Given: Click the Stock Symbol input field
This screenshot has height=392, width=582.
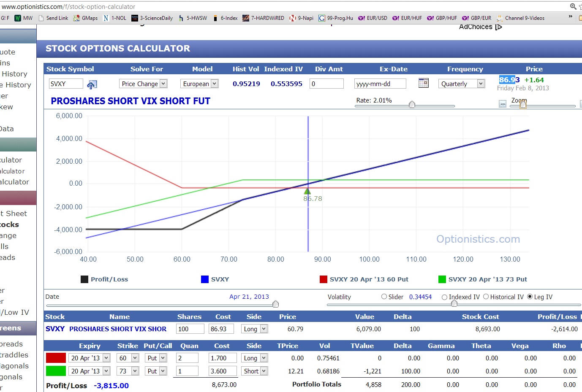Looking at the screenshot, I should pyautogui.click(x=66, y=84).
